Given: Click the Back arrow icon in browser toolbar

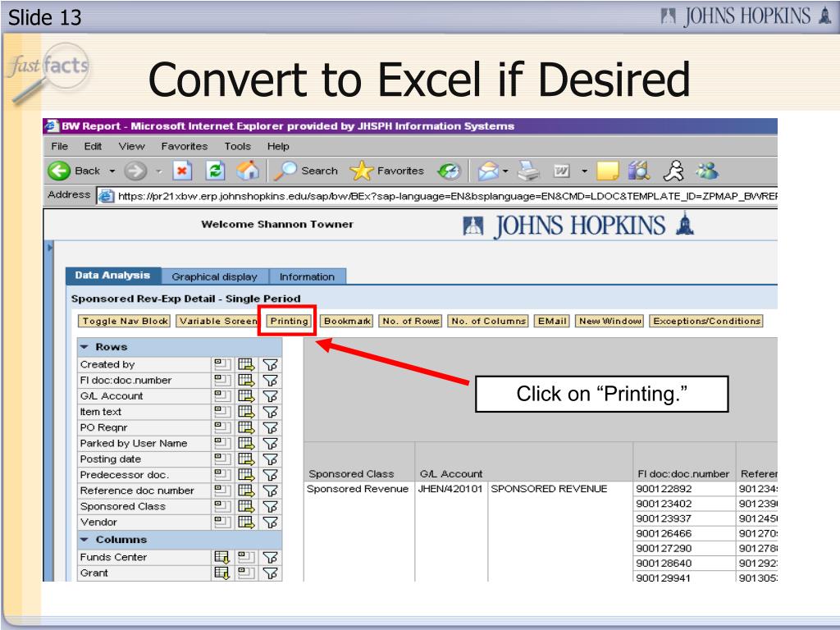Looking at the screenshot, I should tap(59, 171).
